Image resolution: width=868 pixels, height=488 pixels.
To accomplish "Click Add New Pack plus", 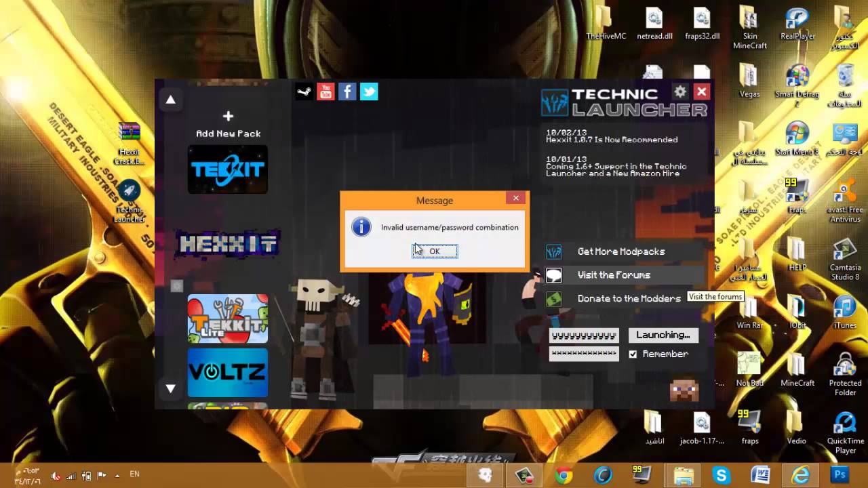I will click(228, 117).
